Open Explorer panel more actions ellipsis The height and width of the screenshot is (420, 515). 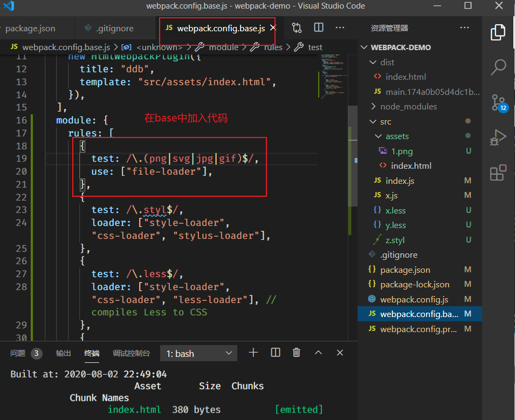point(464,27)
